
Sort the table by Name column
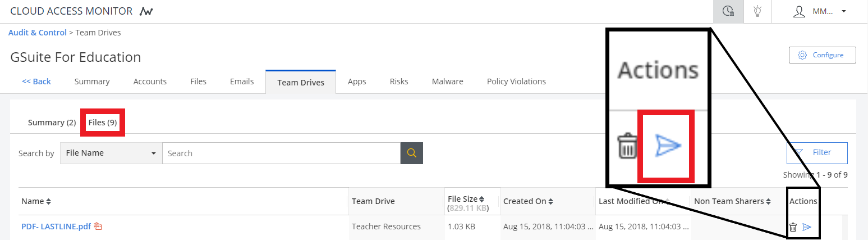pyautogui.click(x=48, y=201)
